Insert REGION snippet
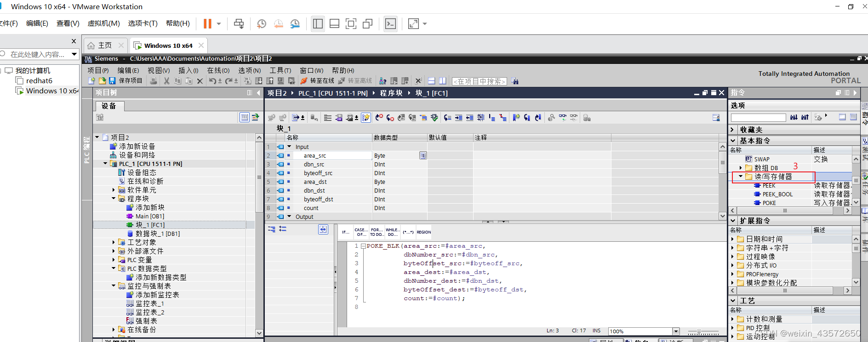The width and height of the screenshot is (868, 342). pyautogui.click(x=424, y=232)
